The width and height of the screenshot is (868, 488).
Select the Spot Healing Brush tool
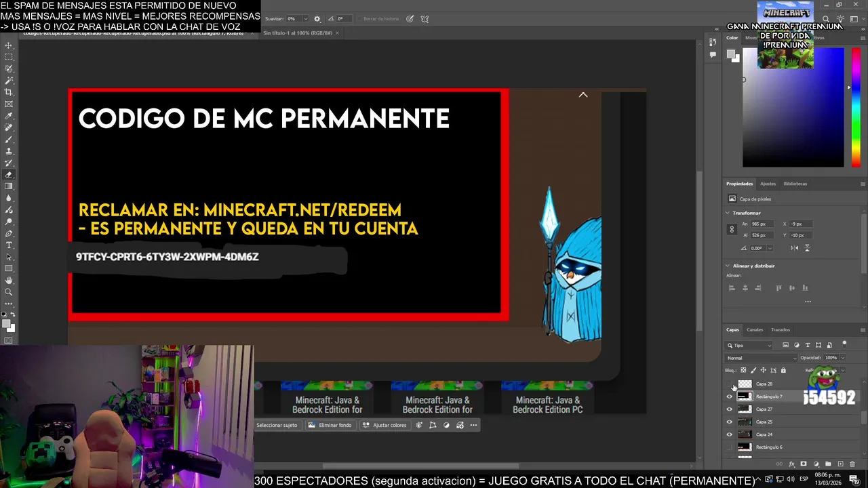point(9,127)
